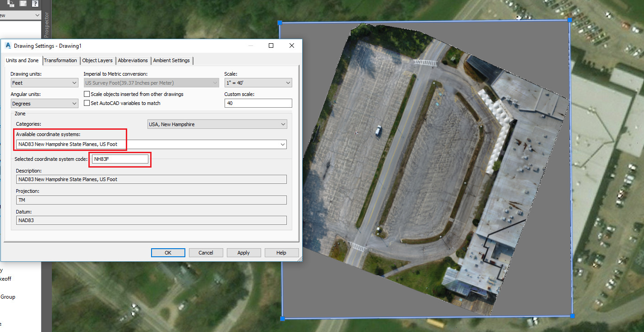Click the Toolspace panorama table icon

[x=23, y=4]
